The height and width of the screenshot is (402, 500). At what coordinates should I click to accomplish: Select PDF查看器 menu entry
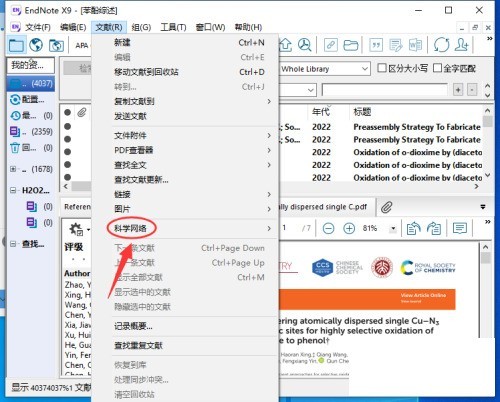coord(185,150)
